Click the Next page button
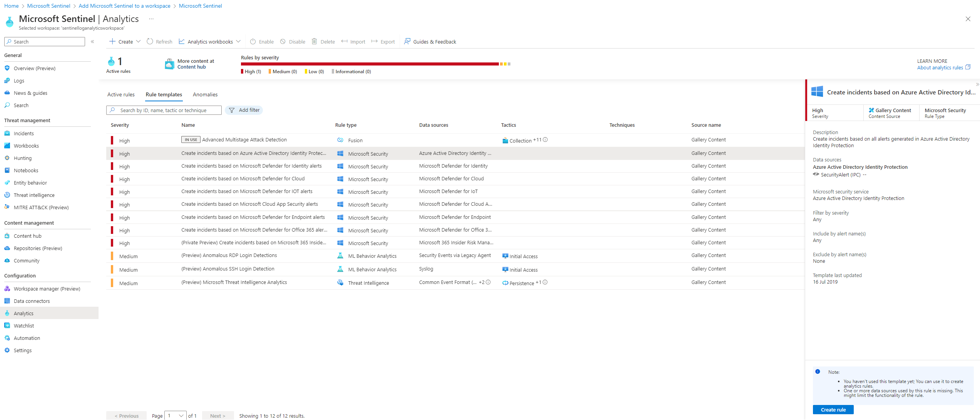The height and width of the screenshot is (420, 980). [x=218, y=416]
